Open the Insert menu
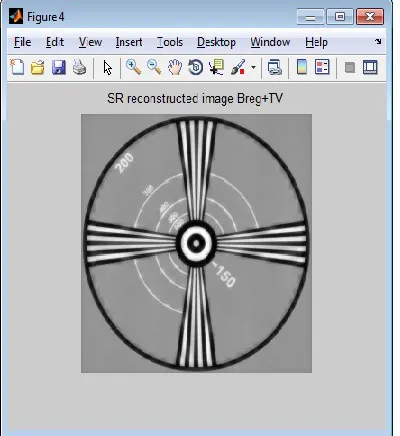The width and height of the screenshot is (400, 436). [129, 42]
